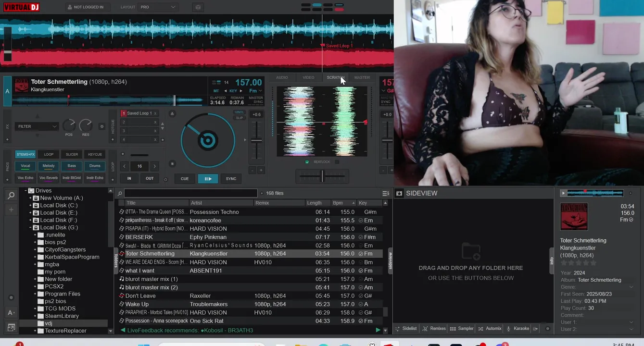This screenshot has height=346, width=644.
Task: Click the loop IN button
Action: (129, 178)
